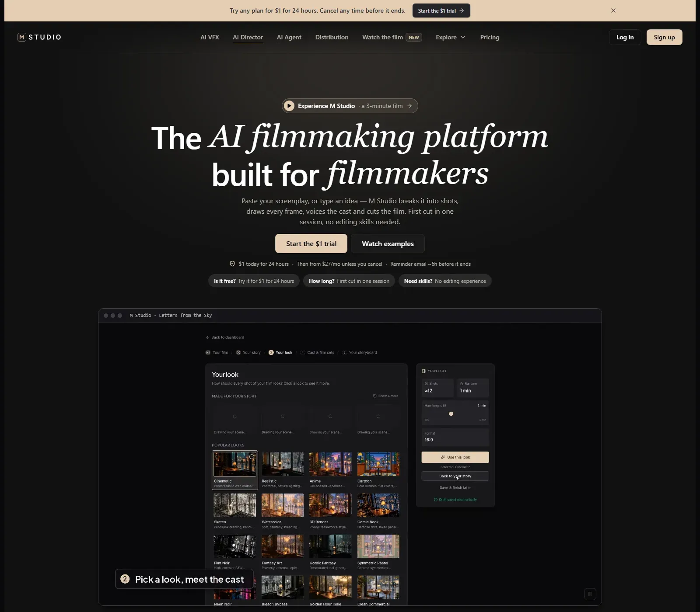The width and height of the screenshot is (700, 612).
Task: Choose the Realistic look thumbnail
Action: pyautogui.click(x=283, y=464)
